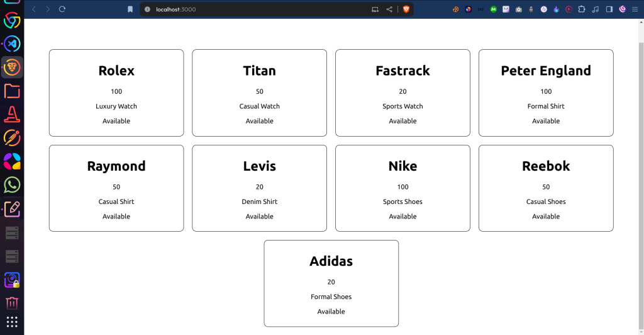Image resolution: width=644 pixels, height=335 pixels.
Task: Go back using the browser back arrow
Action: click(x=34, y=9)
